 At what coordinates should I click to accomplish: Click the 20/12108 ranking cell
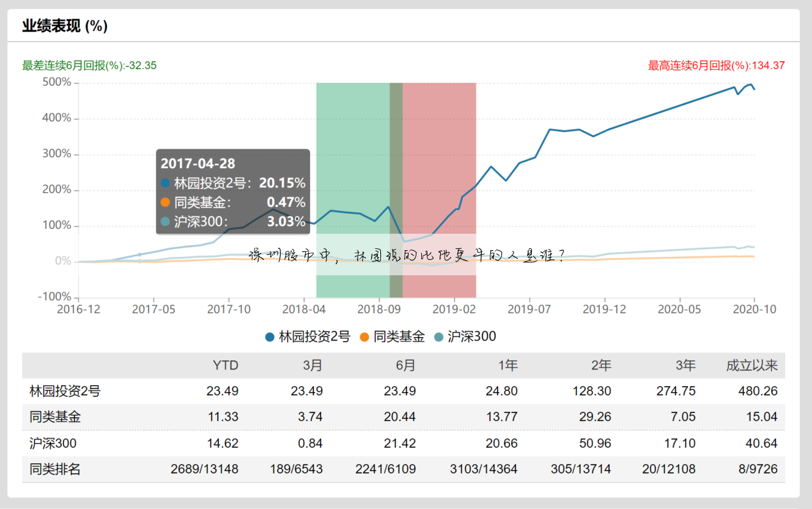(x=669, y=469)
